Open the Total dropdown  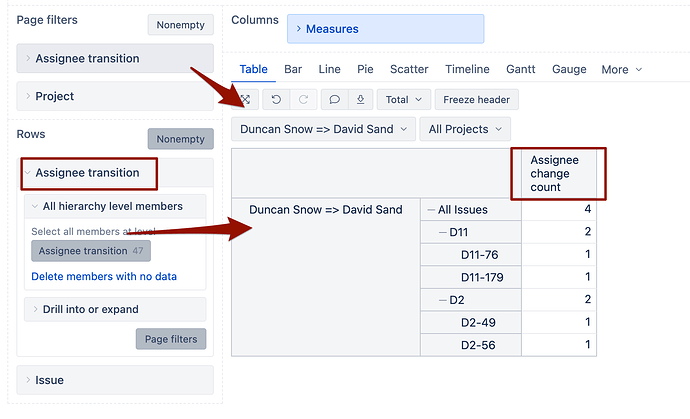pyautogui.click(x=403, y=100)
